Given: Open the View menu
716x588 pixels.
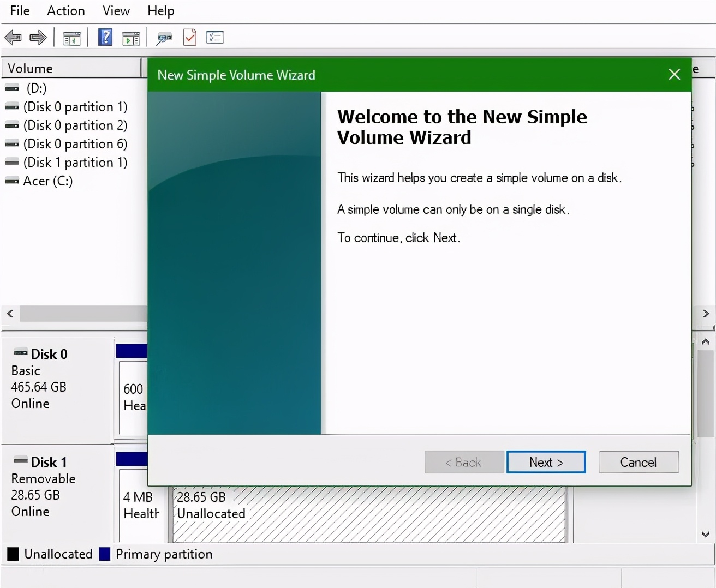Looking at the screenshot, I should point(116,11).
